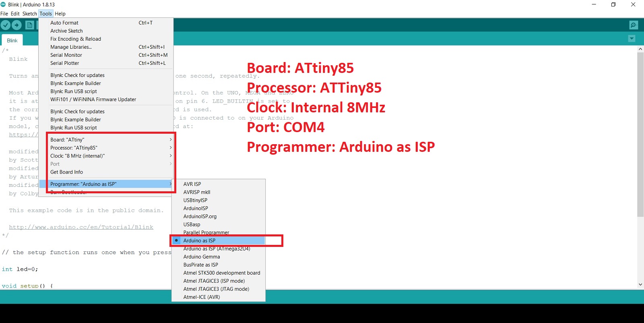Screen dimensions: 644x323
Task: Click the Verify checkmark toolbar icon
Action: point(6,25)
